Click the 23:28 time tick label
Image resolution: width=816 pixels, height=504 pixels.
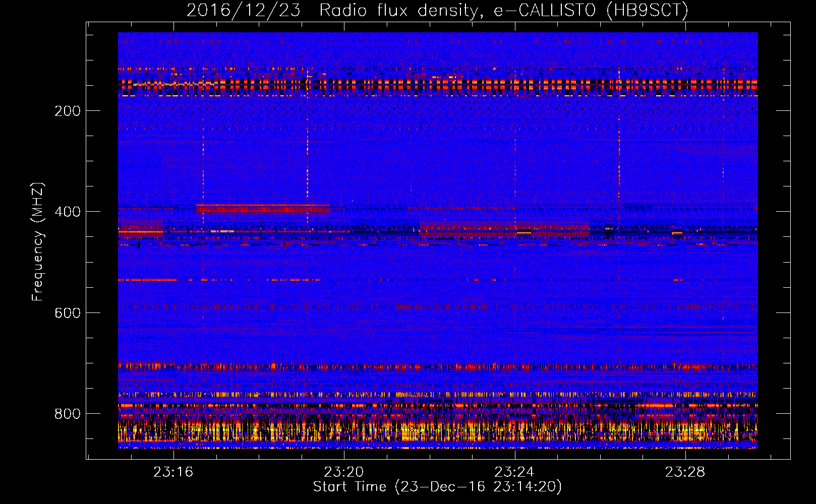coord(685,472)
